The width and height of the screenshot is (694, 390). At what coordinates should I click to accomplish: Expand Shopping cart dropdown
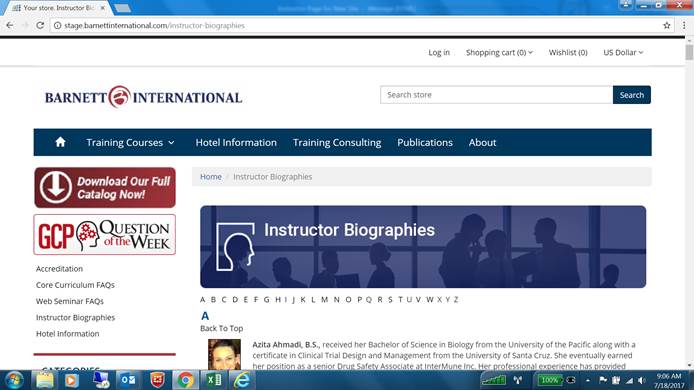pos(499,52)
